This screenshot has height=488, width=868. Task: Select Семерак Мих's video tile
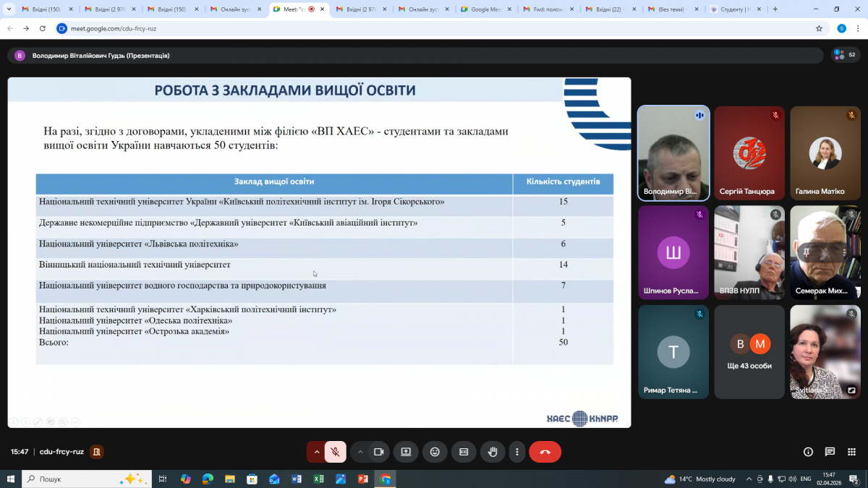click(825, 252)
